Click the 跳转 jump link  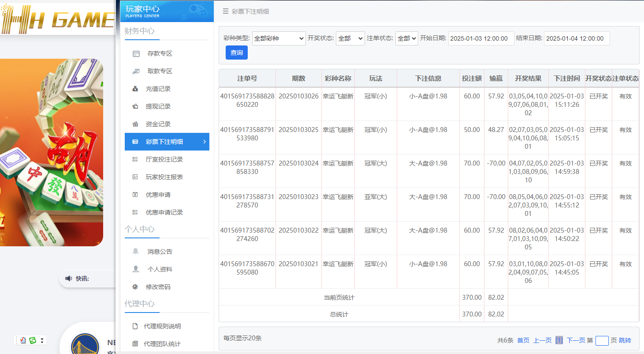pos(625,340)
